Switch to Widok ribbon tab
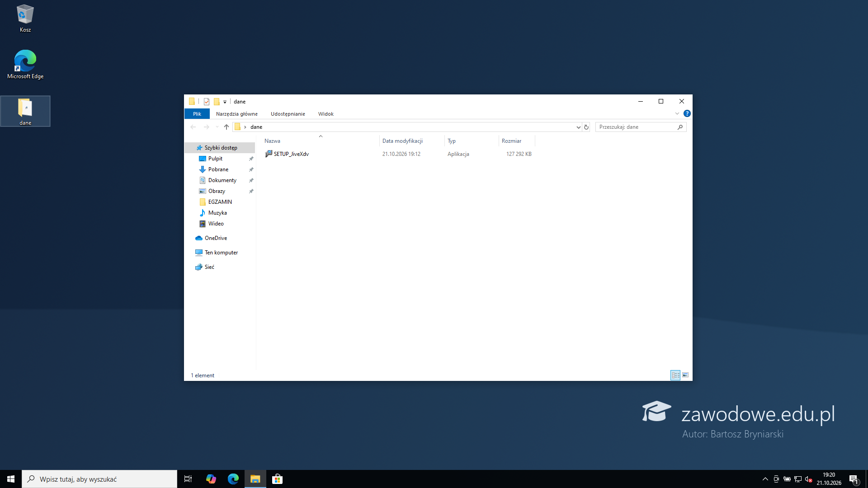868x488 pixels. click(x=326, y=114)
